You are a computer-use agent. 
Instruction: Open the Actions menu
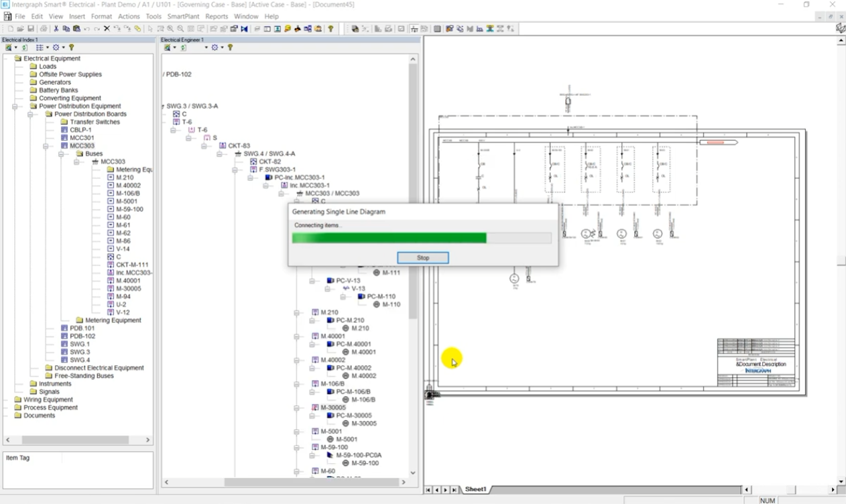pyautogui.click(x=129, y=16)
